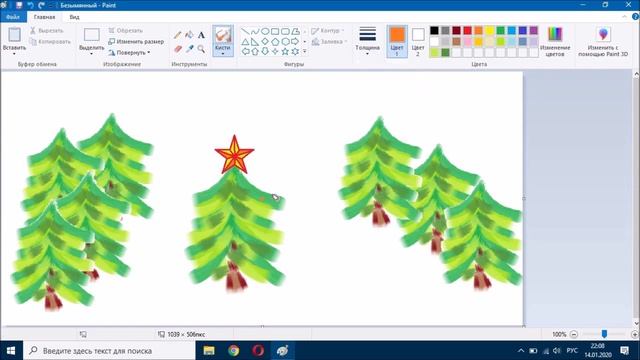The height and width of the screenshot is (360, 640).
Task: Select the Fill with color bucket tool
Action: [x=189, y=35]
